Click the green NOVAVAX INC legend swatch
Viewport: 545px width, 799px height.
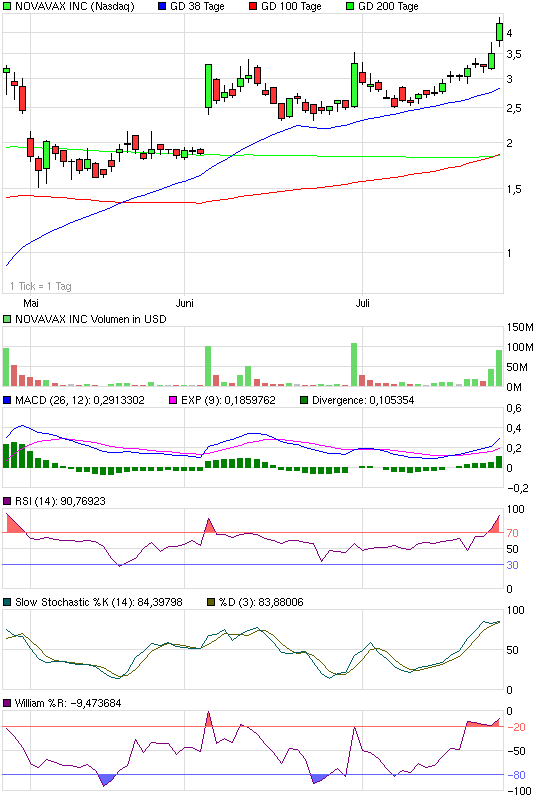point(7,7)
